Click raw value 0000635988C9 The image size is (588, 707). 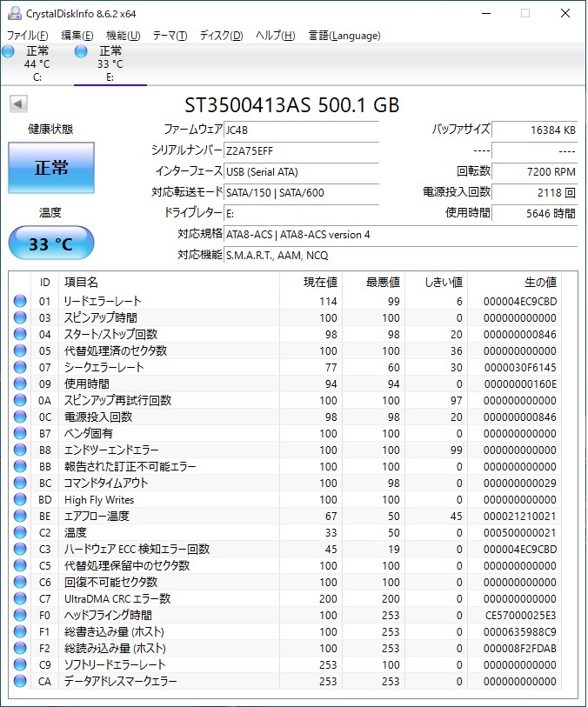point(520,632)
